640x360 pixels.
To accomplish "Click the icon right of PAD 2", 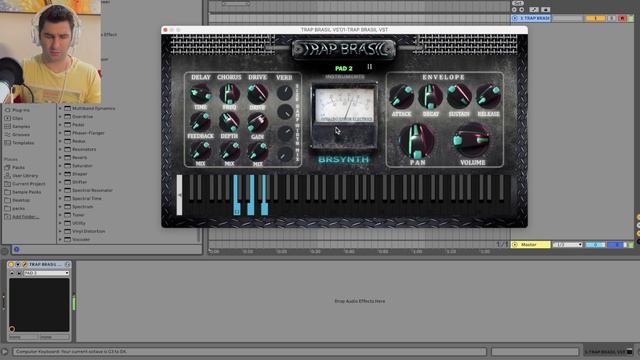I will (x=369, y=67).
